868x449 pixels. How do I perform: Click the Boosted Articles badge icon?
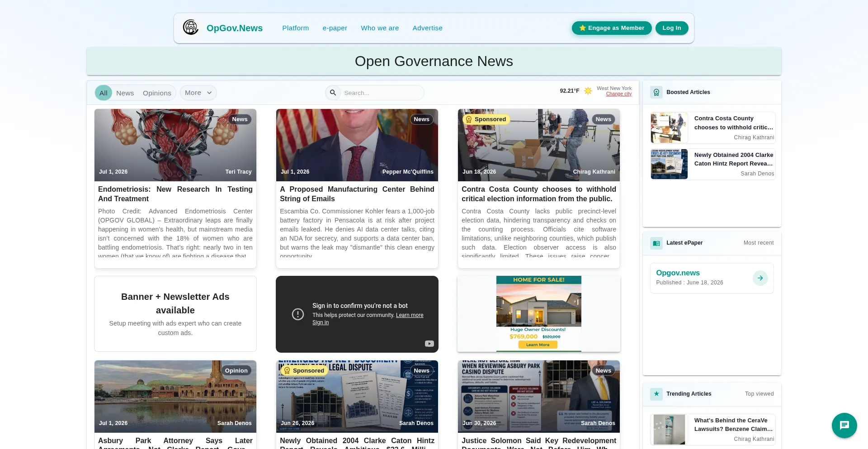coord(656,92)
